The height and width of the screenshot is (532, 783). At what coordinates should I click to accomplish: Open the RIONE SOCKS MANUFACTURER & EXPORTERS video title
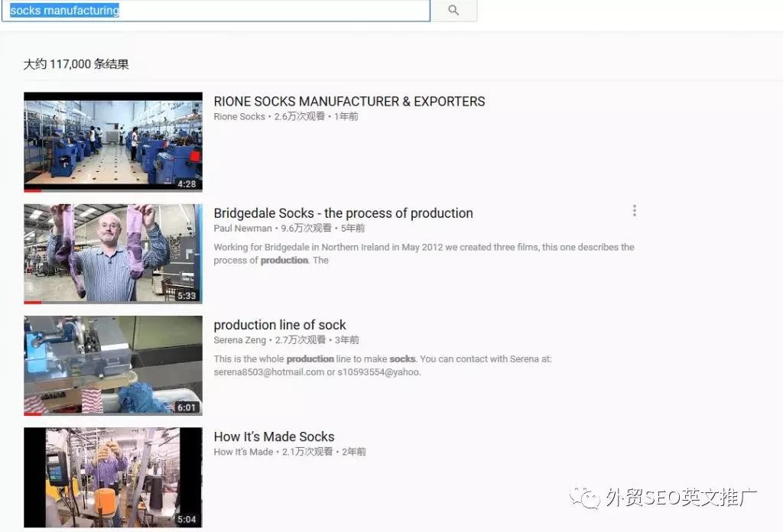coord(349,102)
